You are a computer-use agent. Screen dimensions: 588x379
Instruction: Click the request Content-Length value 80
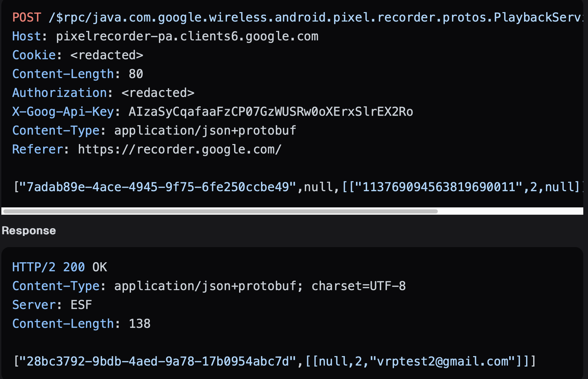[136, 74]
